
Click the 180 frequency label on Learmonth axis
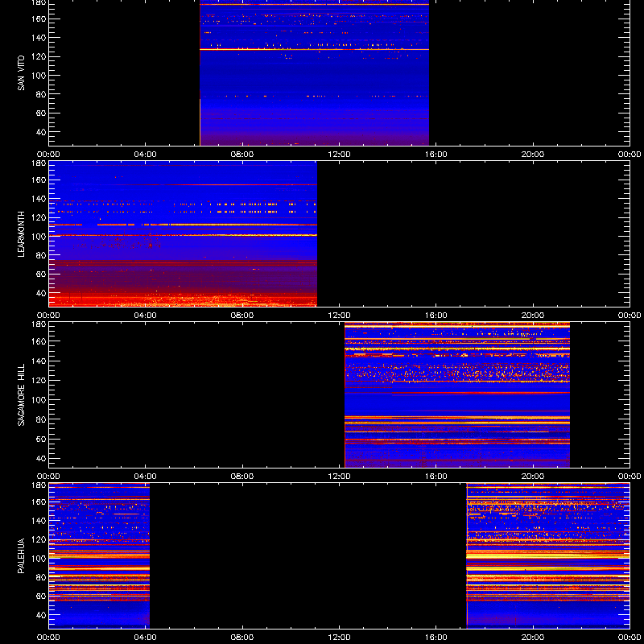click(x=39, y=163)
